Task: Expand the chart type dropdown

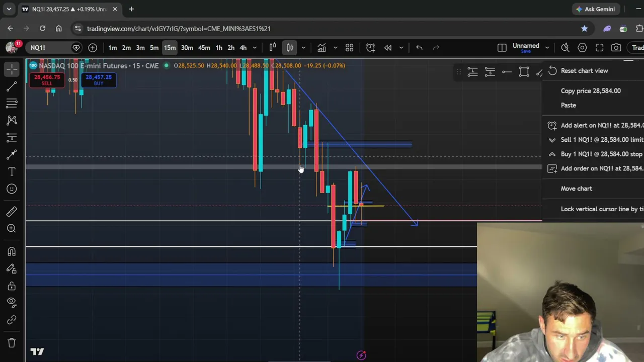Action: (x=303, y=48)
